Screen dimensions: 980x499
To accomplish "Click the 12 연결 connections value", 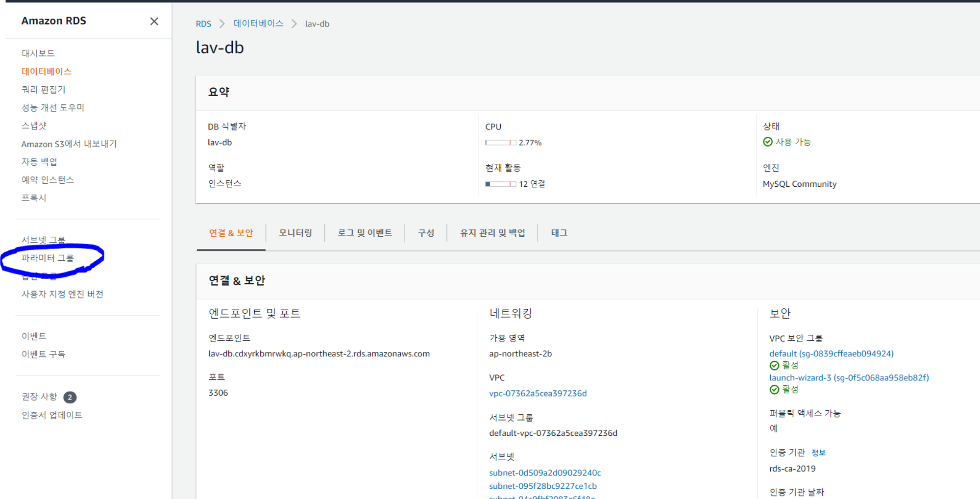I will tap(532, 184).
